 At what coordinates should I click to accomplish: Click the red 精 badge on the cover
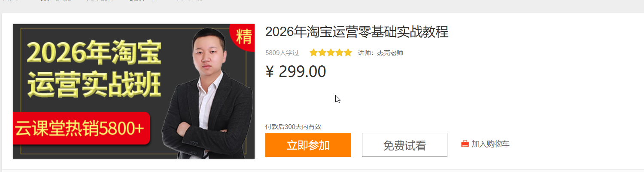[243, 37]
